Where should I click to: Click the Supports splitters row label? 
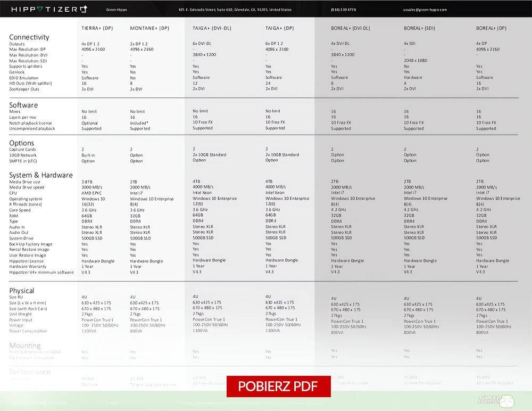(26, 66)
